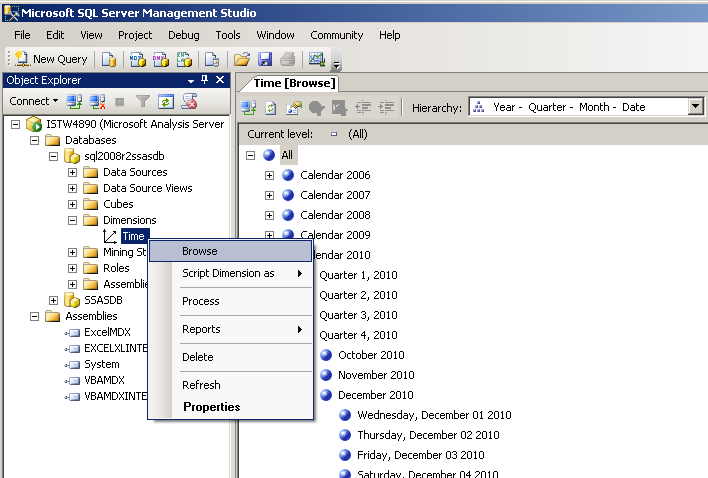This screenshot has width=708, height=478.
Task: Click the Save disk icon
Action: [265, 59]
